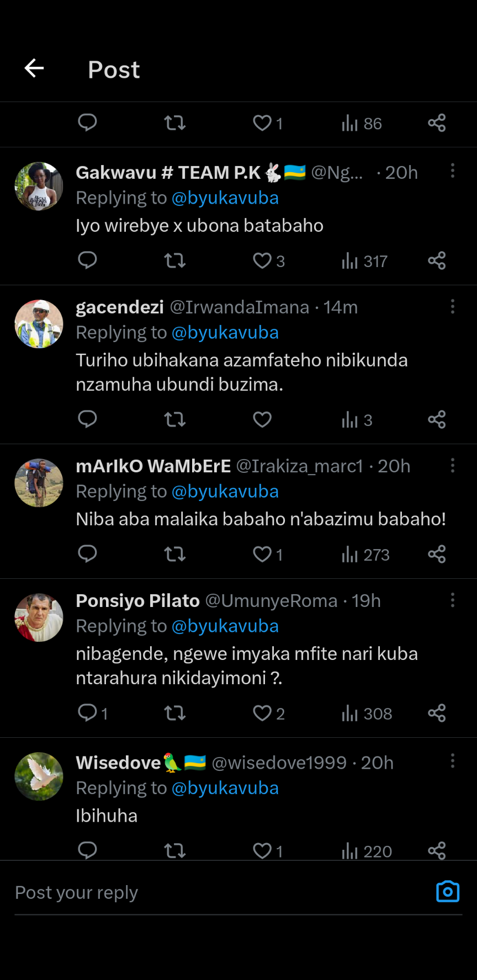The image size is (477, 980).
Task: Reply to Gakwavu's comment
Action: point(87,260)
